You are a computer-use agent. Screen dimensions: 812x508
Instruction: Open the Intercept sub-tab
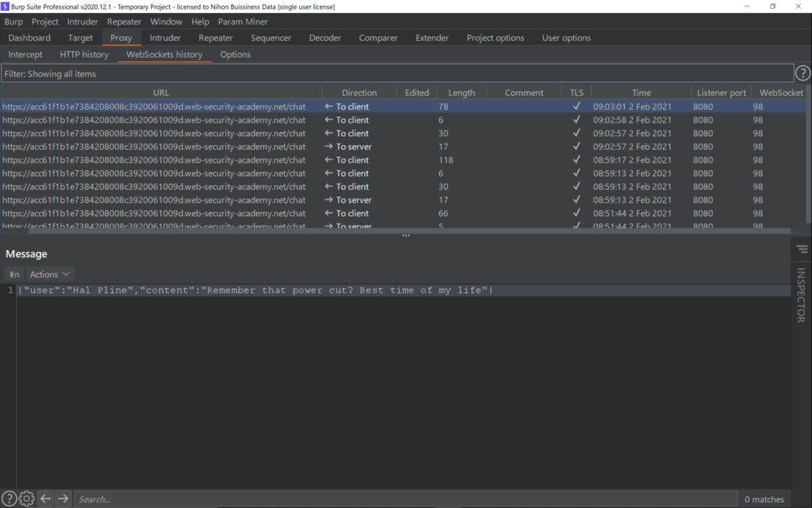point(25,54)
